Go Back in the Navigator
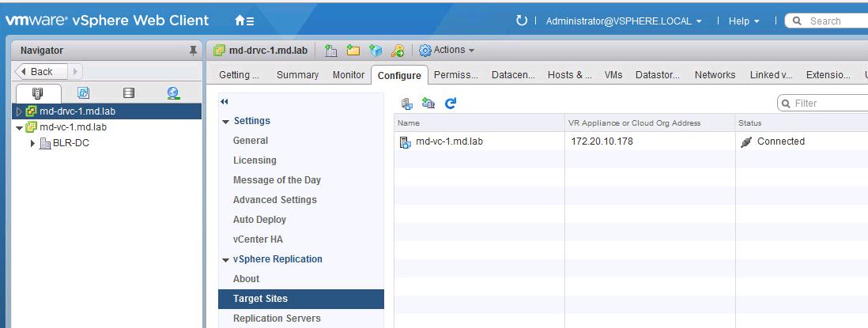868x328 pixels. pyautogui.click(x=41, y=71)
